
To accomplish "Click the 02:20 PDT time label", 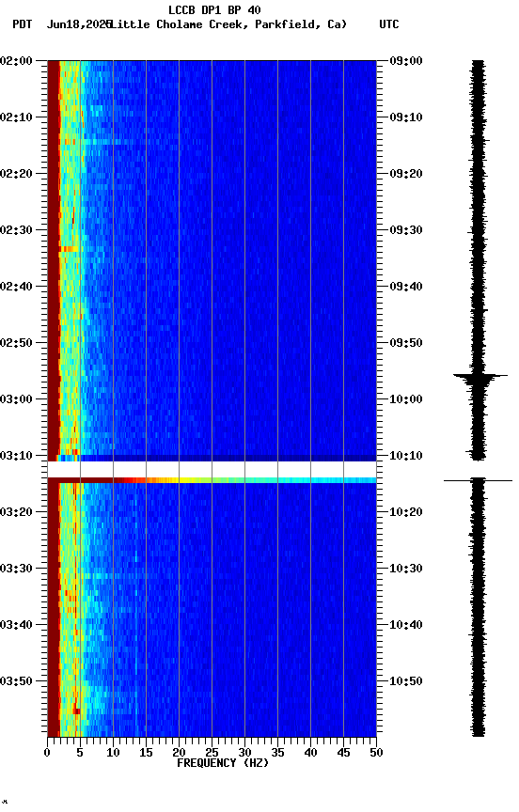I will 16,174.
